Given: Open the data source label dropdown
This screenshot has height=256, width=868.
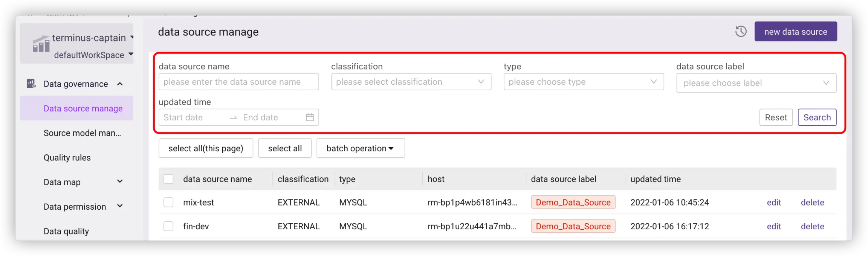Looking at the screenshot, I should pos(756,83).
